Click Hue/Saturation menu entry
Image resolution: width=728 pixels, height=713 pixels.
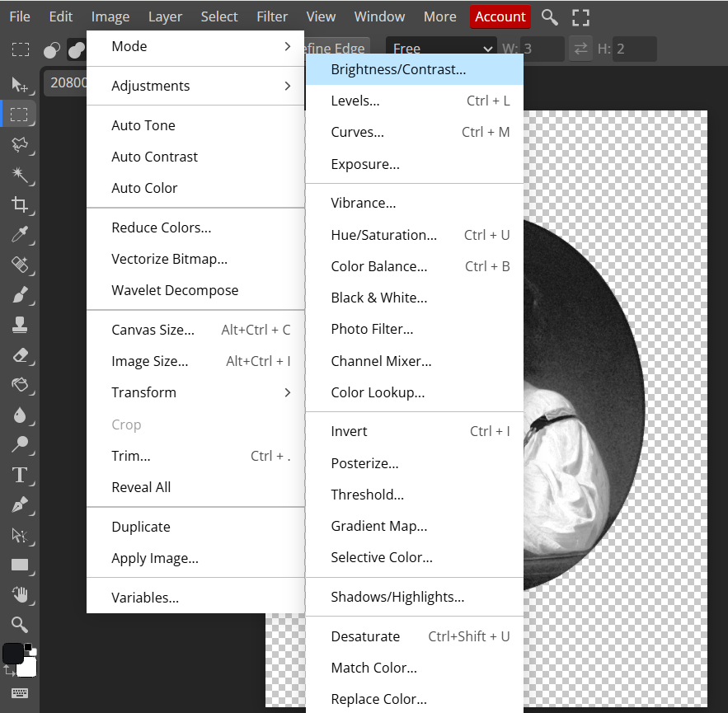(x=384, y=235)
